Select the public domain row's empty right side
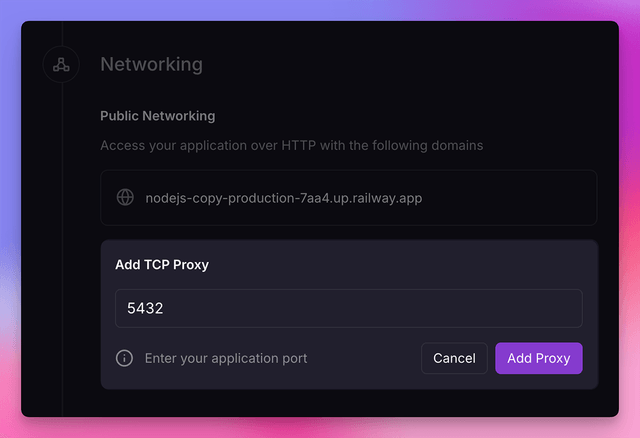640x438 pixels. pos(520,198)
